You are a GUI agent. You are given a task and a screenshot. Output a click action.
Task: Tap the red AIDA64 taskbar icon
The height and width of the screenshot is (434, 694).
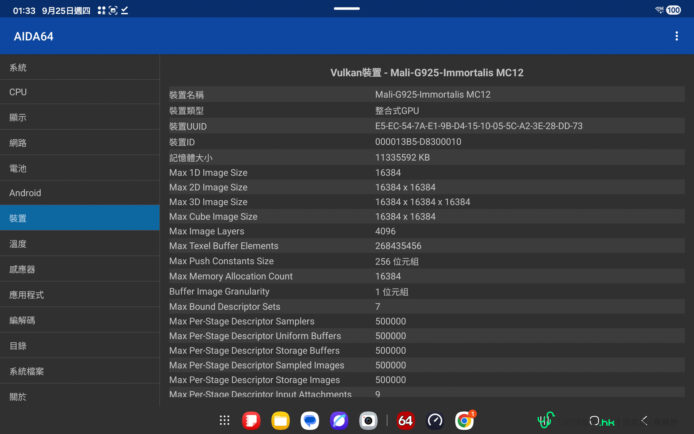405,420
